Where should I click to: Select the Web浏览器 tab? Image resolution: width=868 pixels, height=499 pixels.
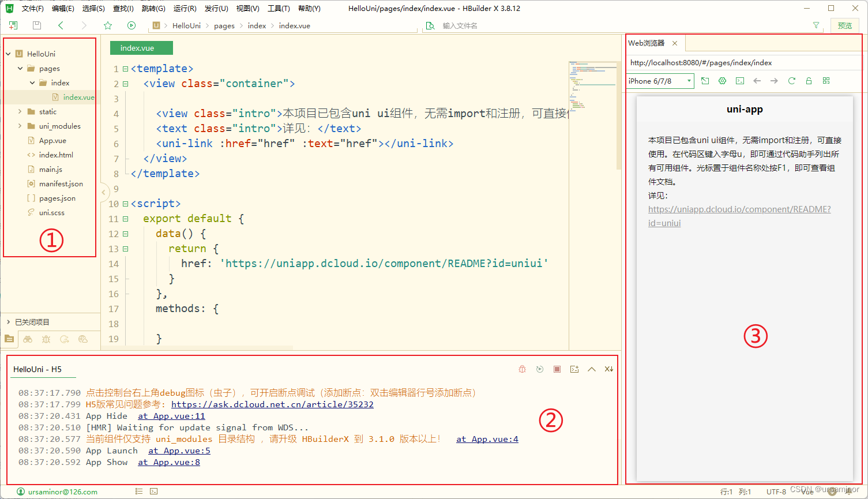pyautogui.click(x=647, y=43)
